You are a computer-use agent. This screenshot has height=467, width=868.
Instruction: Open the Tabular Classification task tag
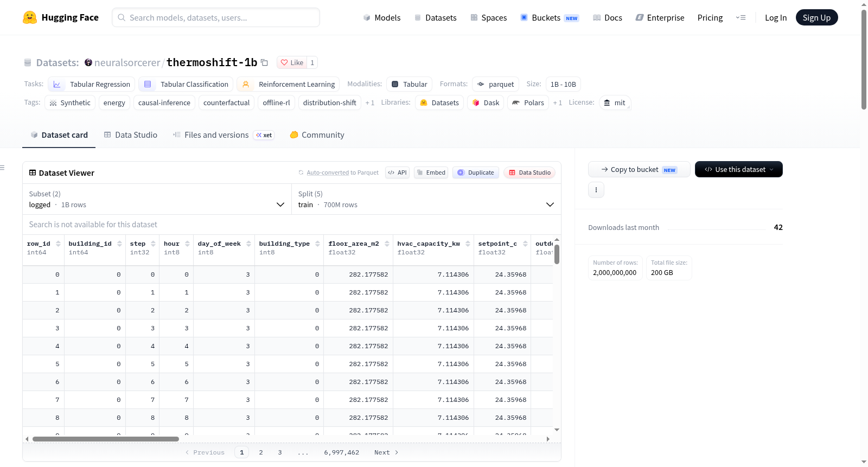pyautogui.click(x=186, y=84)
